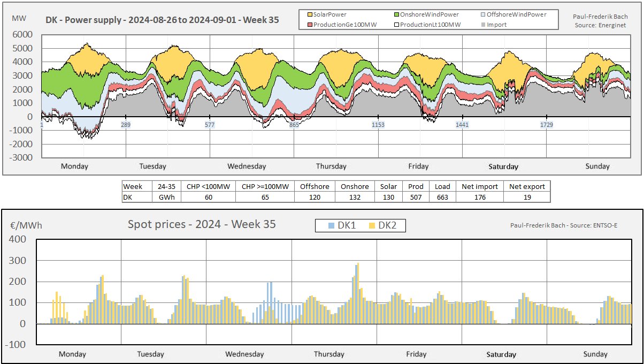Click the power supply chart title
The height and width of the screenshot is (364, 644).
click(x=162, y=20)
